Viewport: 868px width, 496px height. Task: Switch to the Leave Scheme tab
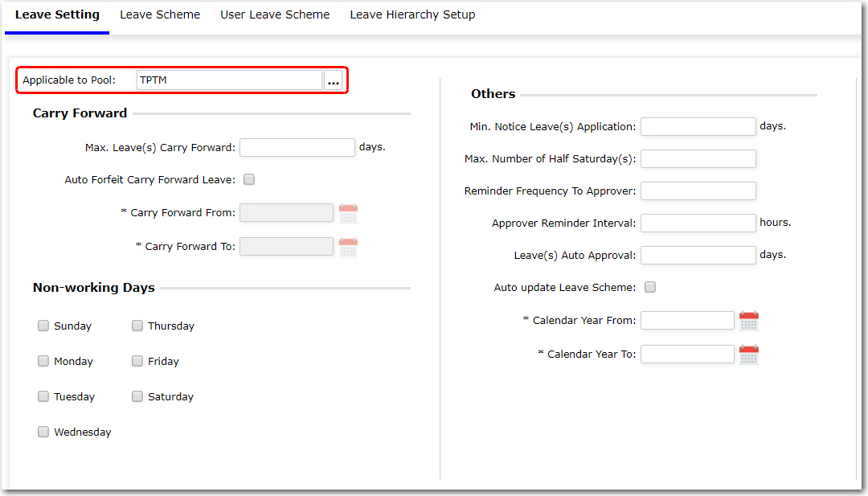click(x=160, y=14)
